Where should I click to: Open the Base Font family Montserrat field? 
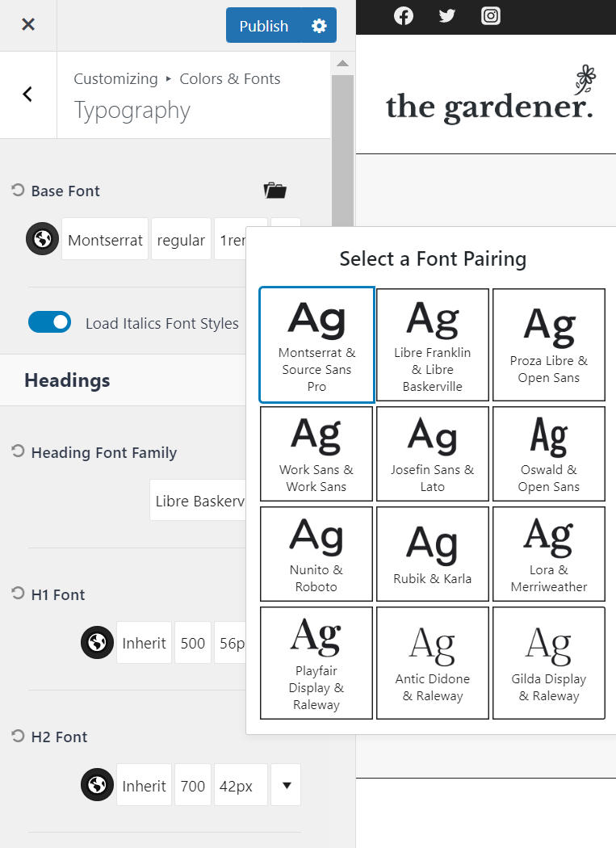click(x=105, y=239)
